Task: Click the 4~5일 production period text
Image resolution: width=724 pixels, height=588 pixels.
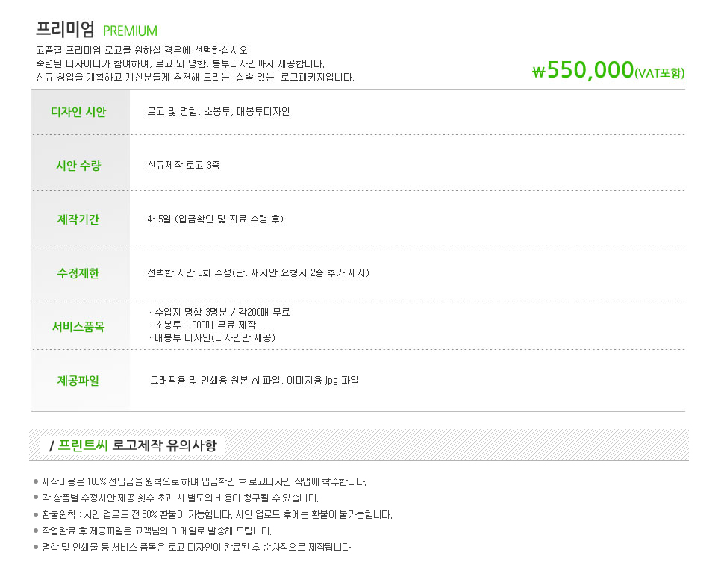Action: click(x=215, y=219)
